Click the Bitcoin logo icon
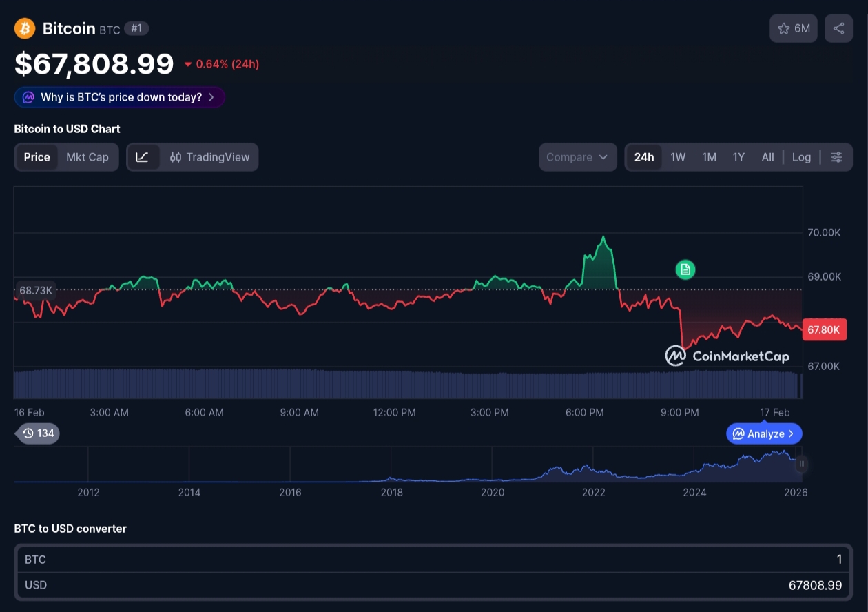The image size is (868, 612). coord(25,28)
